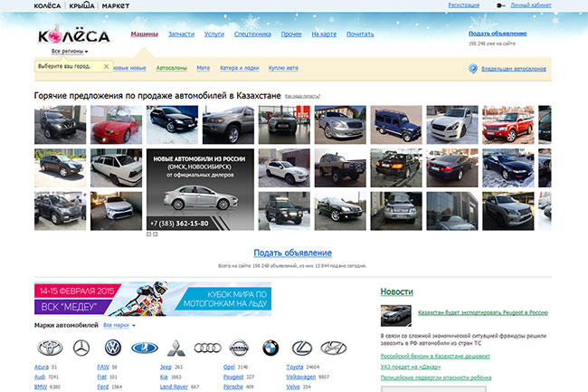Click the Регистрация link
Screen dimensions: 588x392
[463, 5]
